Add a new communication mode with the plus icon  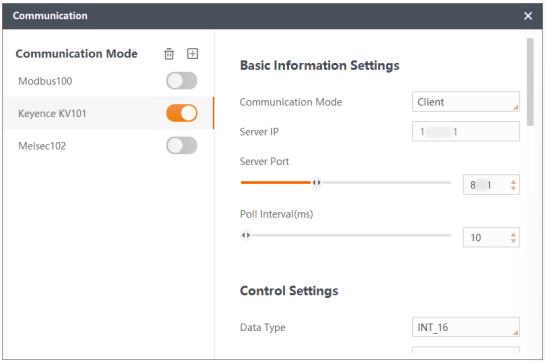[192, 54]
